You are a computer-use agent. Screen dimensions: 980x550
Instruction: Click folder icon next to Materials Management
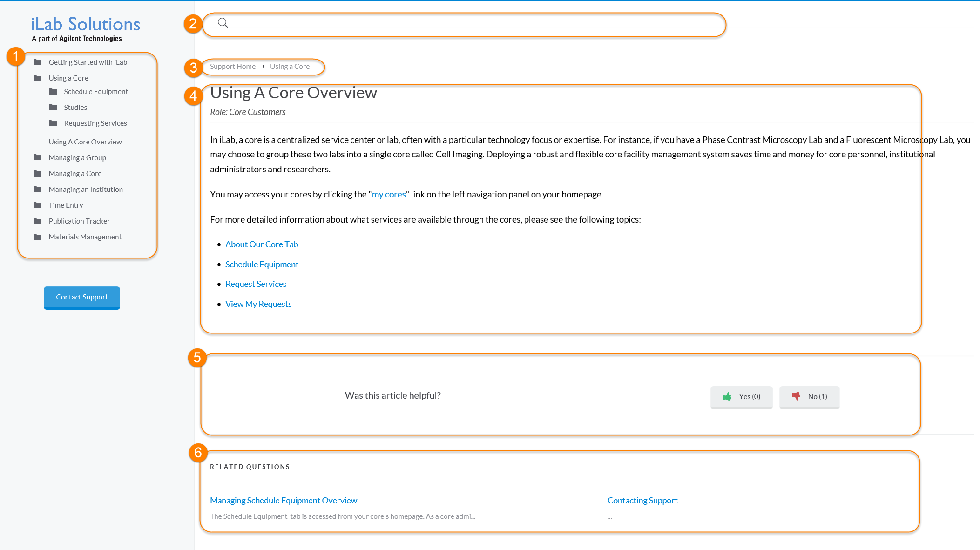[x=38, y=237]
